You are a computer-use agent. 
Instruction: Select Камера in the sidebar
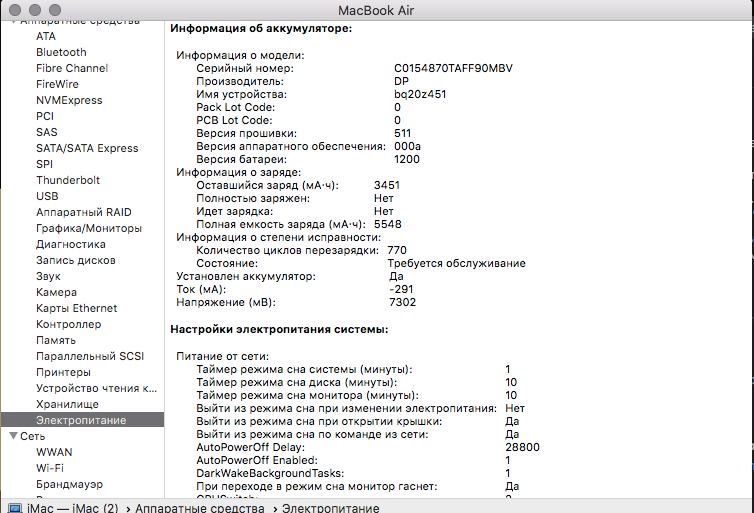point(56,292)
